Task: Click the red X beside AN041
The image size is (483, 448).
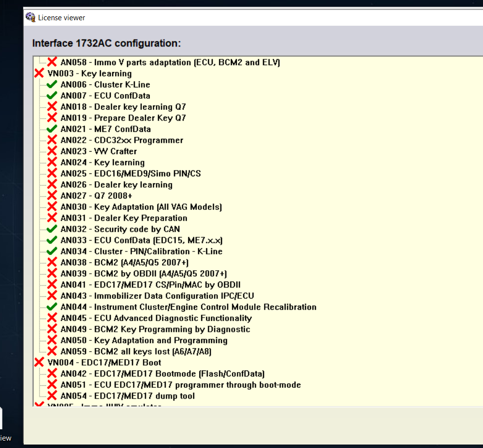Action: pyautogui.click(x=52, y=285)
